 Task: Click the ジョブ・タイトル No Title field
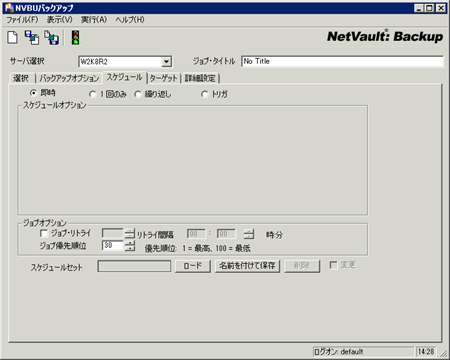pyautogui.click(x=342, y=61)
